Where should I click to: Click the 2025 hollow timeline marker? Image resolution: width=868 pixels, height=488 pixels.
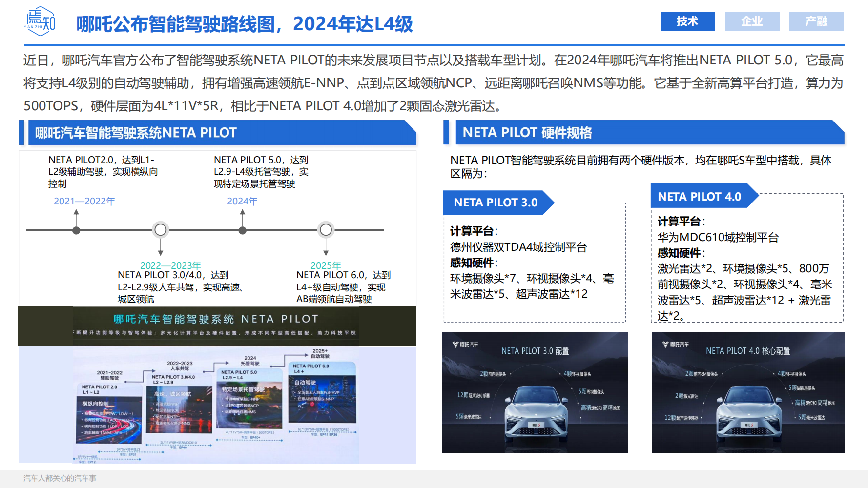point(326,230)
